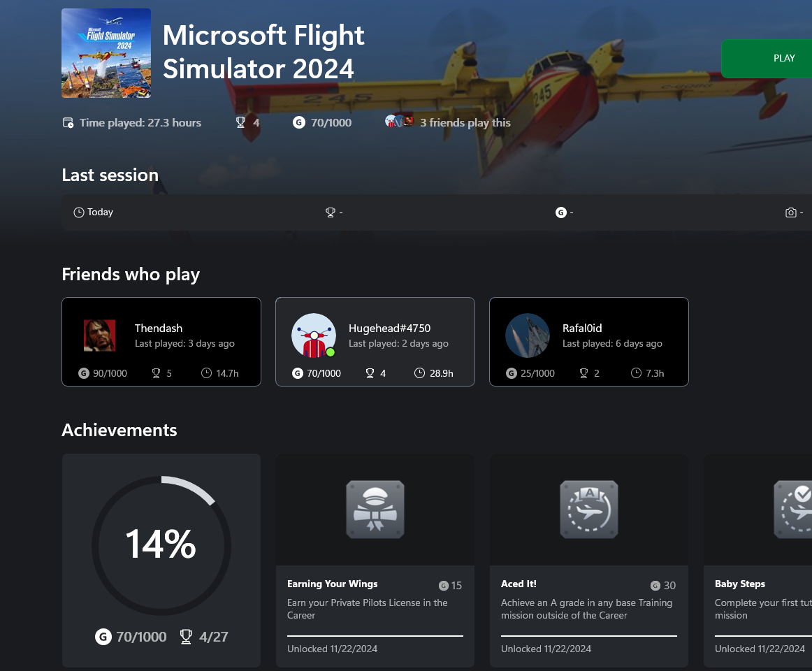
Task: Open the Earning Your Wings achievement badge
Action: [375, 510]
